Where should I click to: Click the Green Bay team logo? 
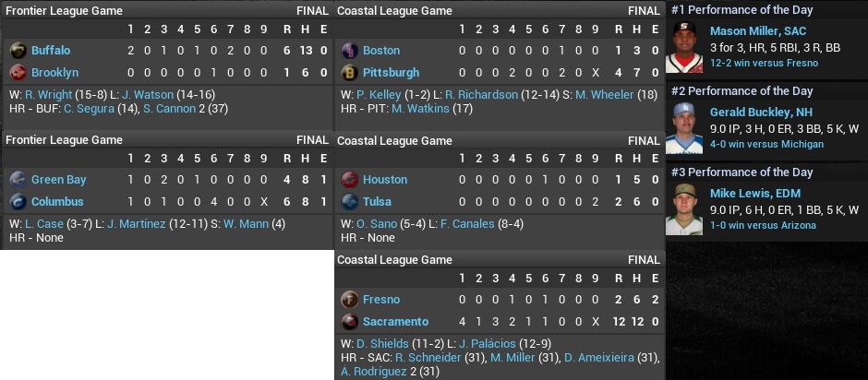[18, 179]
